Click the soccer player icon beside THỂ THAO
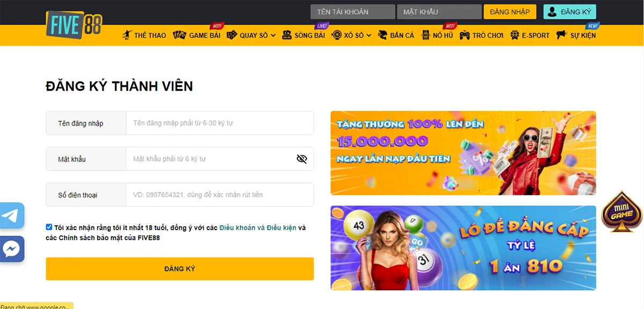Viewport: 644px width, 309px height. coord(127,35)
